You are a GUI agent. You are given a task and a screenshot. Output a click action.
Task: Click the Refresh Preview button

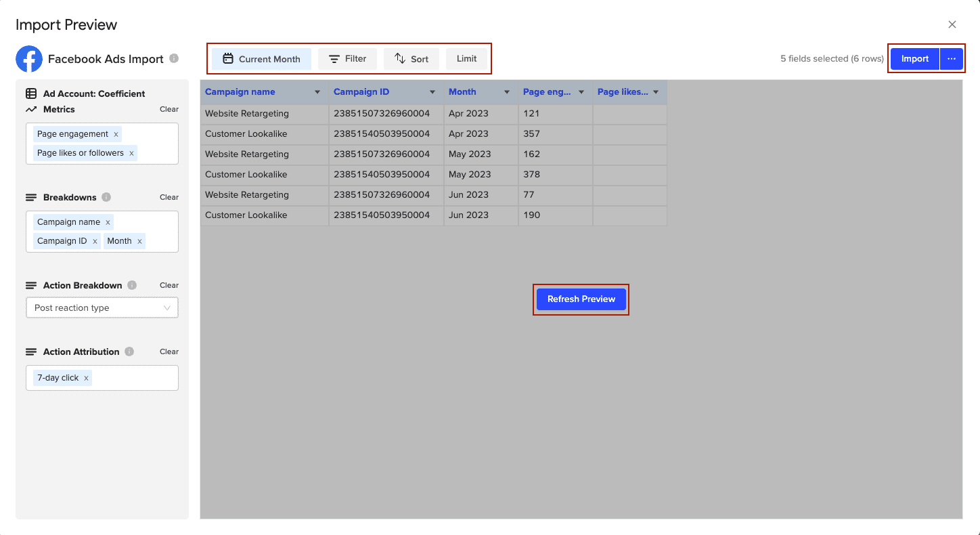[581, 299]
